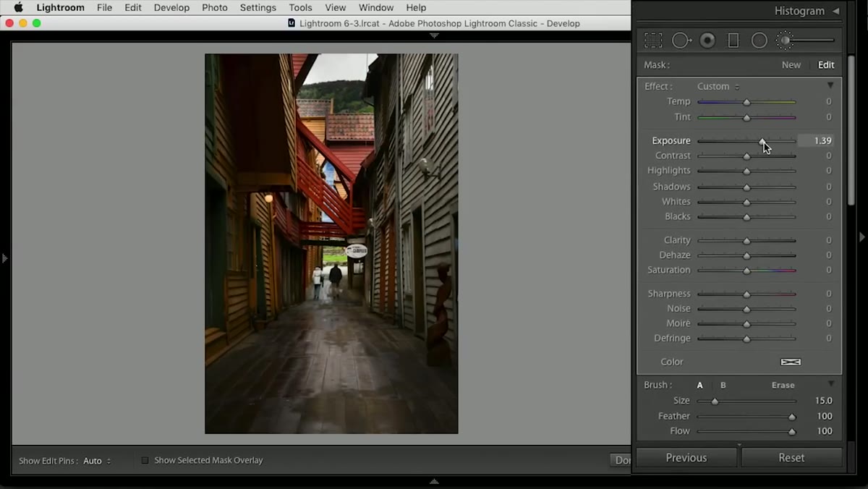Image resolution: width=868 pixels, height=489 pixels.
Task: Click the Temp slider handle
Action: [746, 102]
